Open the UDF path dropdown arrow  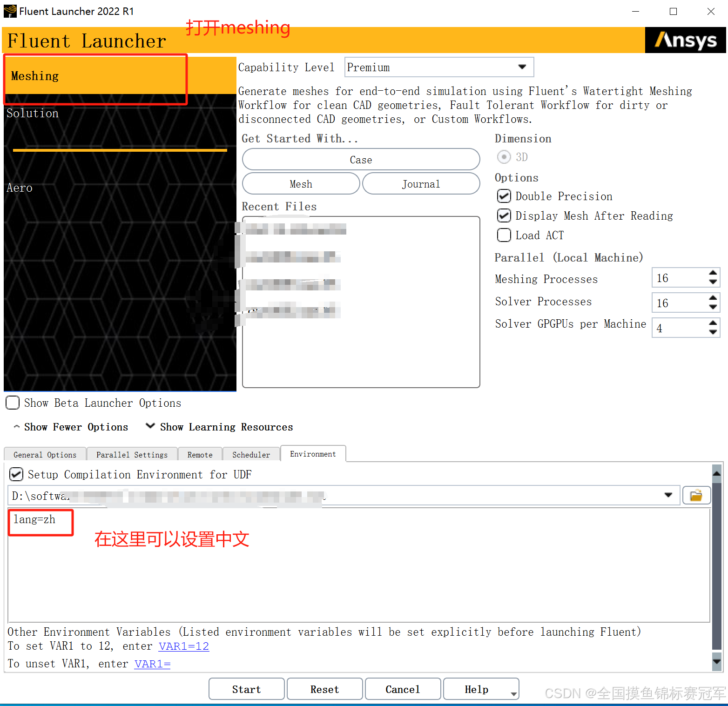click(x=668, y=495)
